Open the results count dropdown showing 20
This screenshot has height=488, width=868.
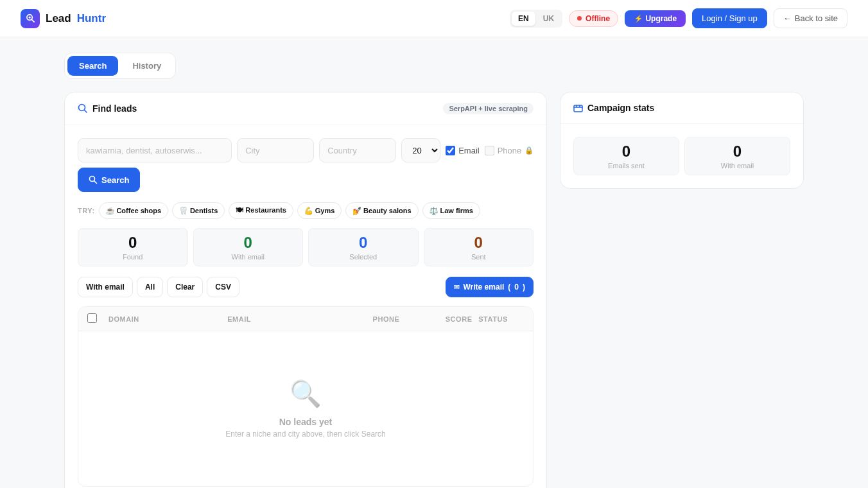pos(421,150)
